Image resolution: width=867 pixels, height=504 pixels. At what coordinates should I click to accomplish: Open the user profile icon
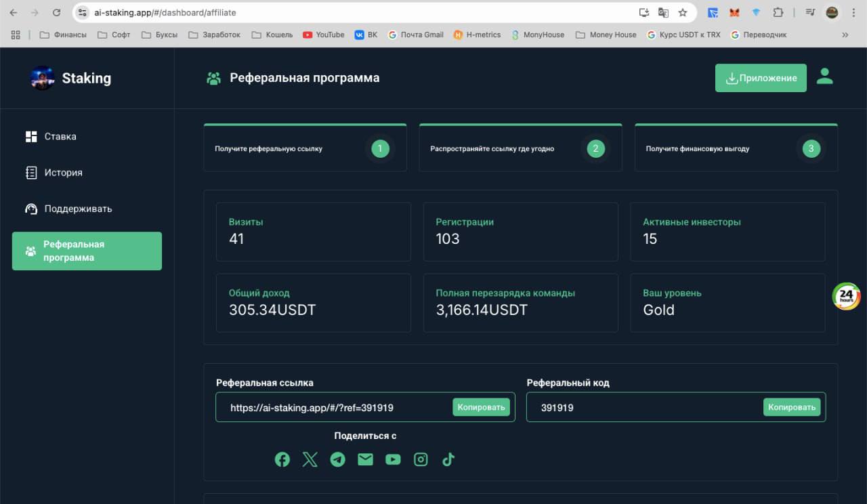coord(824,77)
